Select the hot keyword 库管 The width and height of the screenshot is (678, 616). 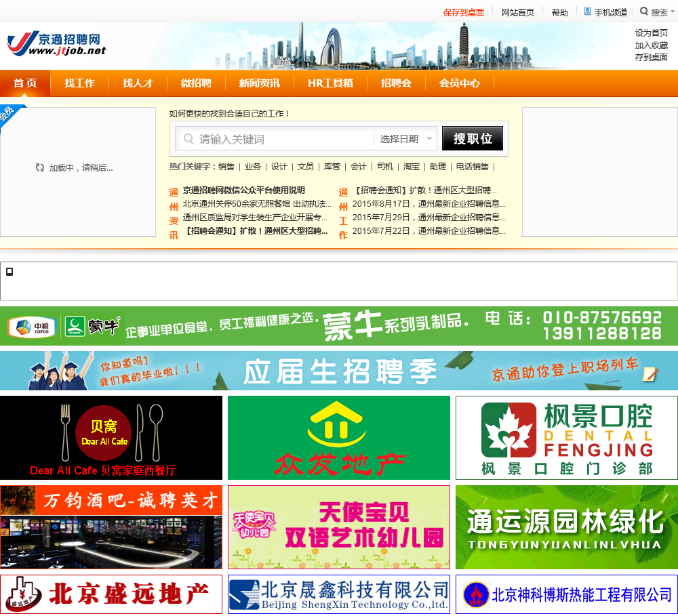(332, 167)
